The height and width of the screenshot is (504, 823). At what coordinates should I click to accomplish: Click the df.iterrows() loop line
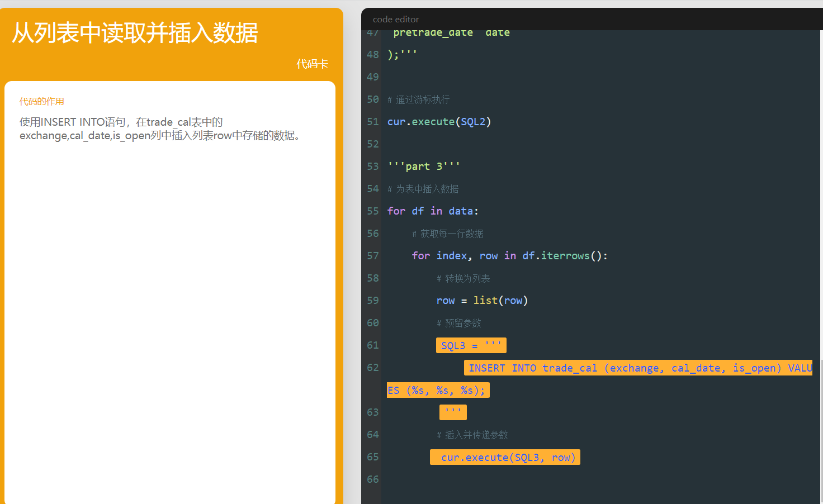pos(509,256)
